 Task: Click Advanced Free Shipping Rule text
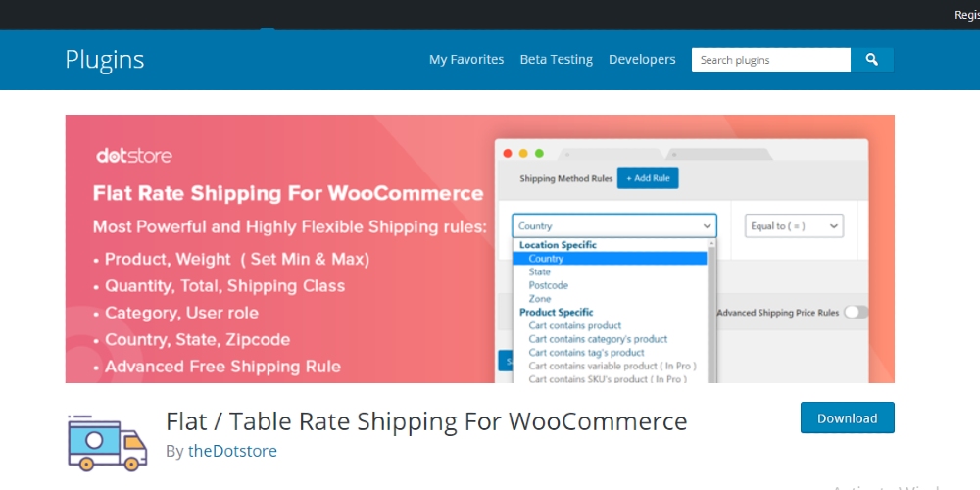tap(222, 367)
